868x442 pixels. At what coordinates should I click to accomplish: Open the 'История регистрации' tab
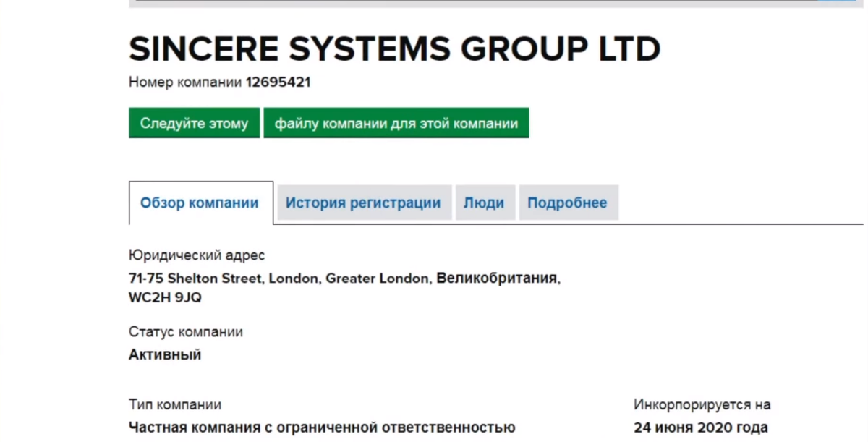click(364, 203)
